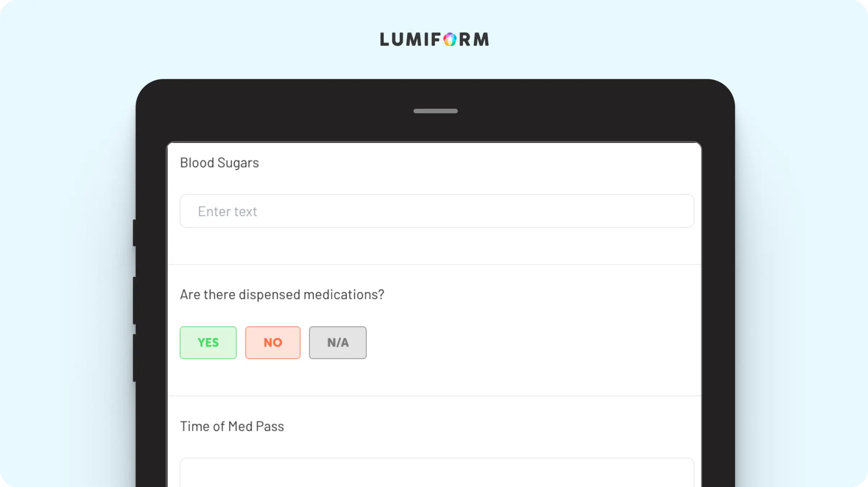The image size is (868, 487).
Task: Focus the Blood Sugars 'Enter text' field
Action: point(437,211)
